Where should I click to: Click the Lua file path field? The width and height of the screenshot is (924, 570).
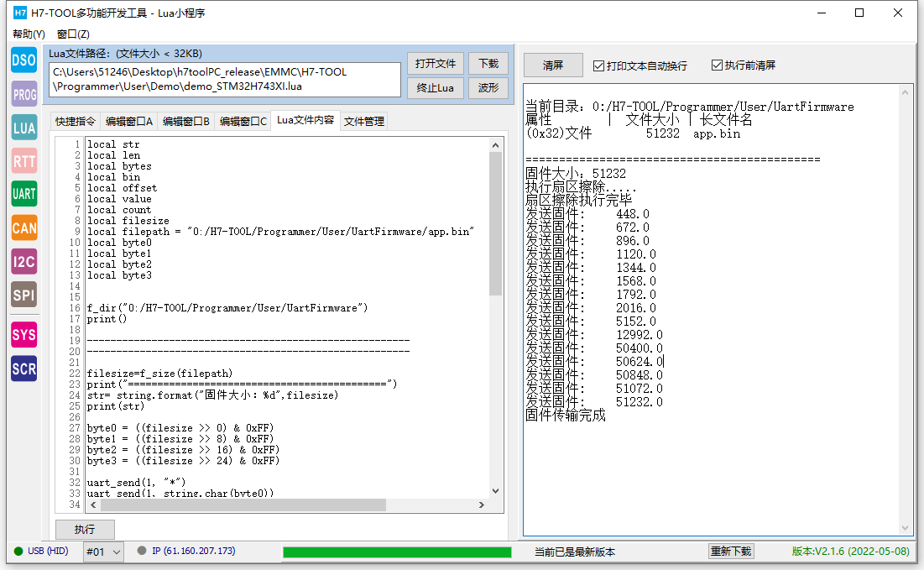225,79
